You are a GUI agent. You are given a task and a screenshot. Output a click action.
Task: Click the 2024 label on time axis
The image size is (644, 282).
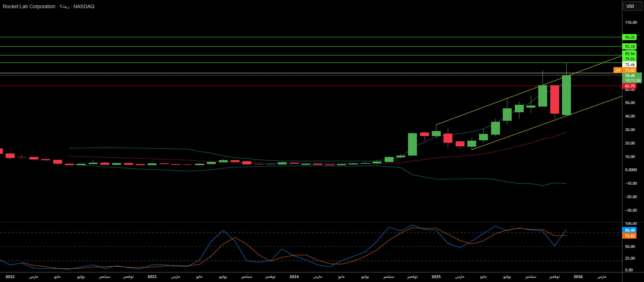pyautogui.click(x=294, y=277)
